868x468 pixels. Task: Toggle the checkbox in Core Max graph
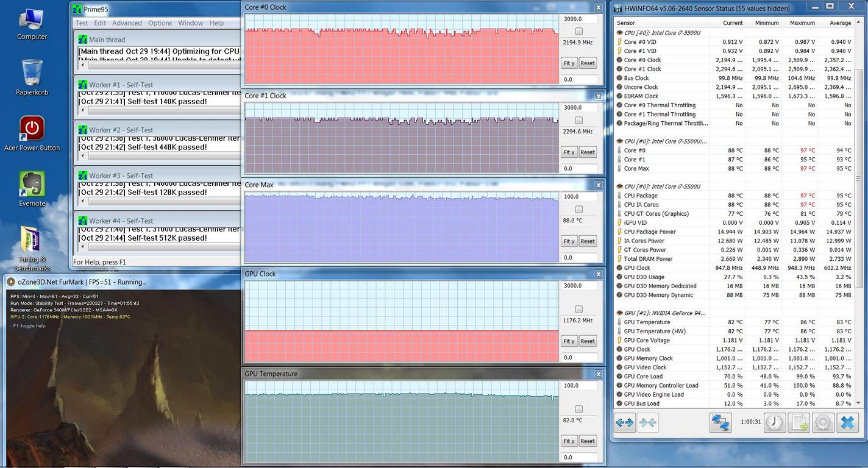point(578,209)
